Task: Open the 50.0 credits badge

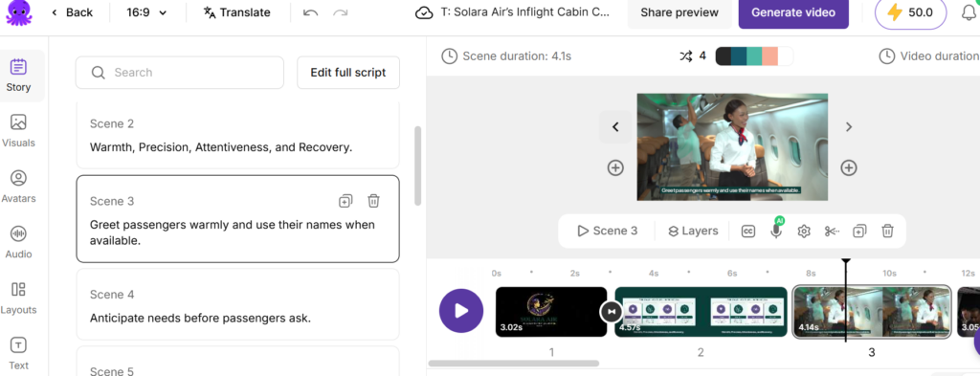Action: click(x=910, y=12)
